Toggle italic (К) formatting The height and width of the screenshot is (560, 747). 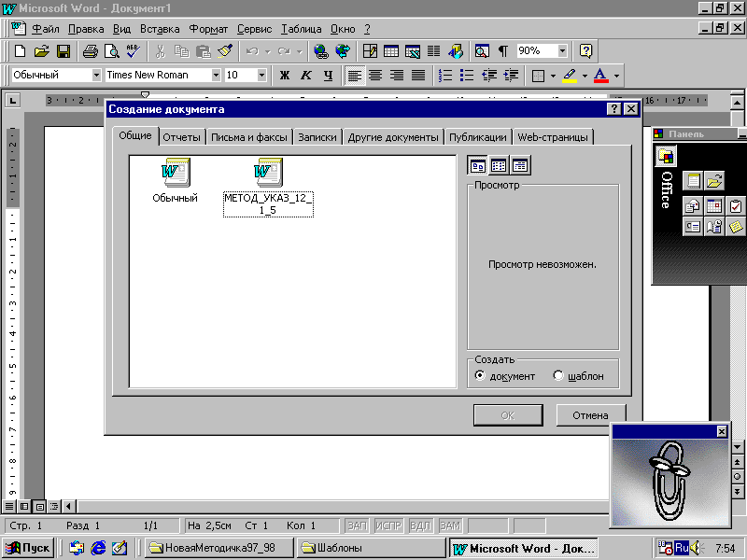306,76
